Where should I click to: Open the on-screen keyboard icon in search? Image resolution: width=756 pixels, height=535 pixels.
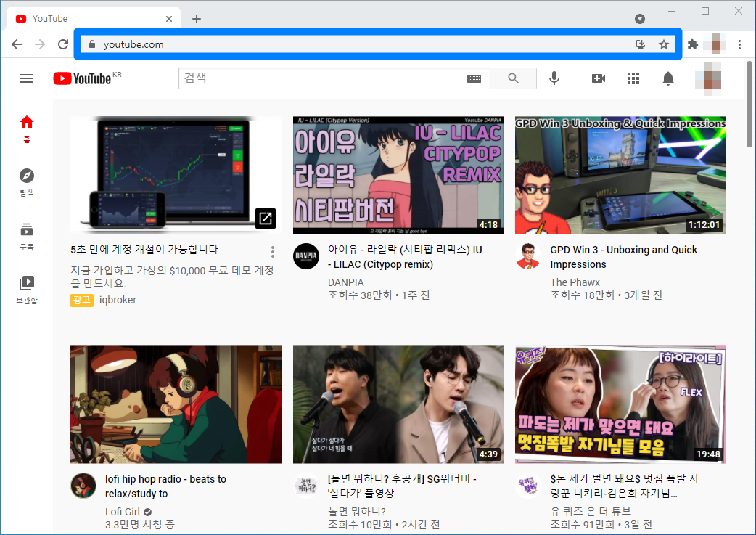coord(474,78)
